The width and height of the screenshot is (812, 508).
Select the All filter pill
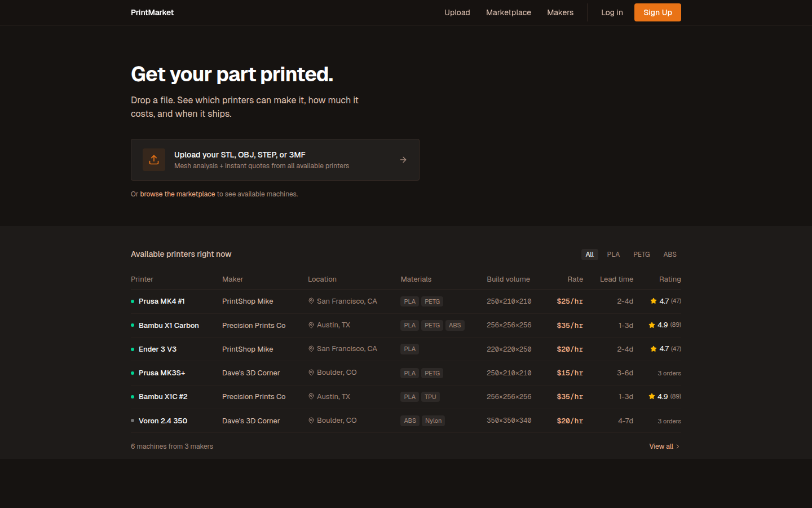tap(590, 254)
